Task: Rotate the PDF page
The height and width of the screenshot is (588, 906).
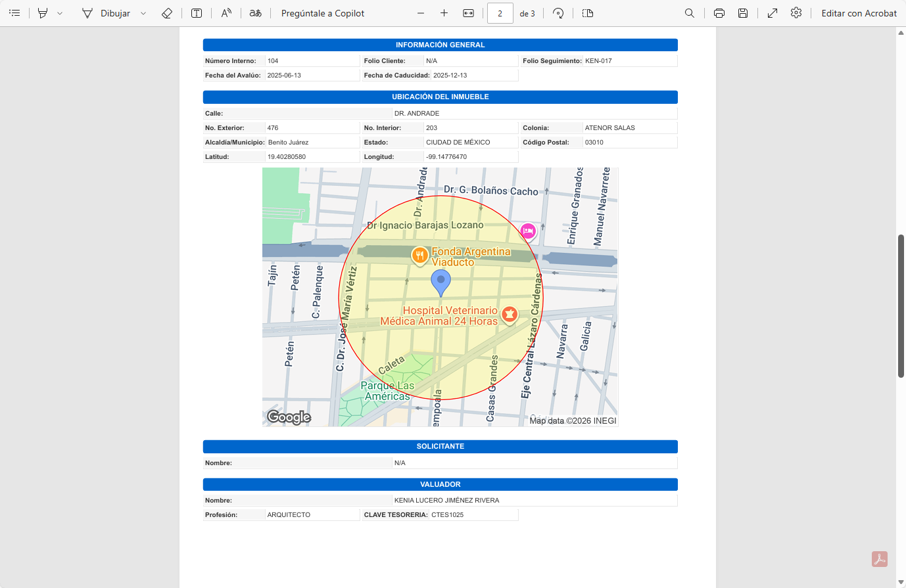Action: (x=558, y=13)
